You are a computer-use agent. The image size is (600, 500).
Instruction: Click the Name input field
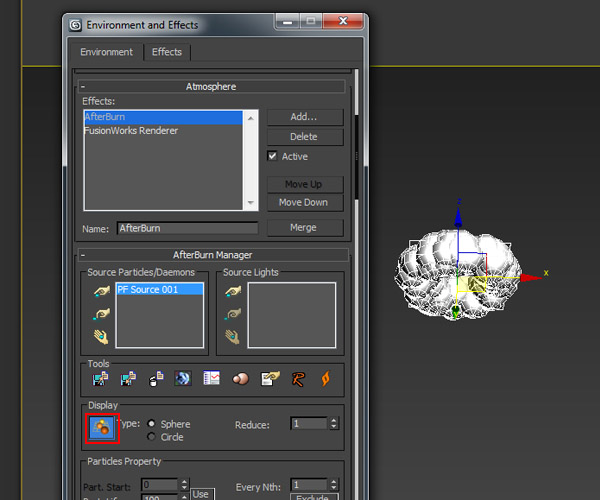coord(188,228)
